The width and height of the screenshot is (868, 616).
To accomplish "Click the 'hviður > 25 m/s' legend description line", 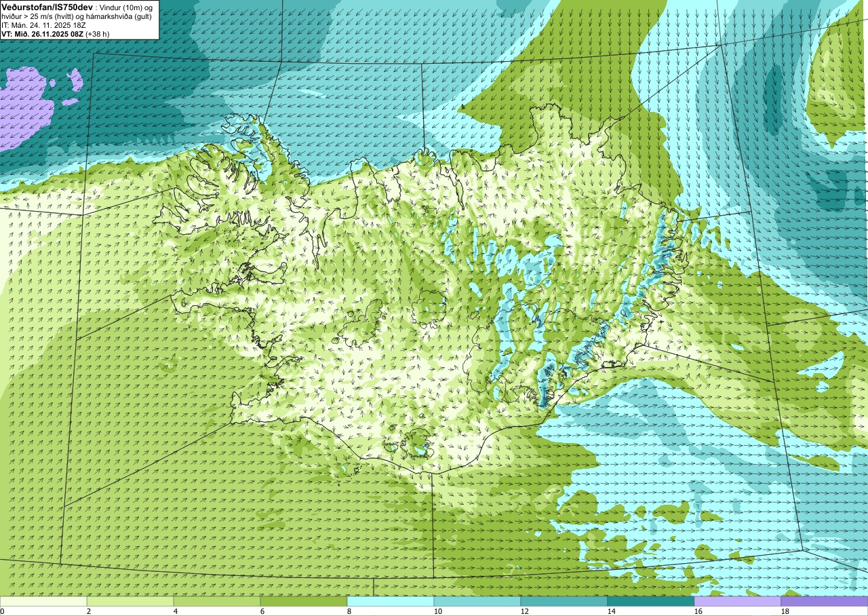I will tap(76, 16).
